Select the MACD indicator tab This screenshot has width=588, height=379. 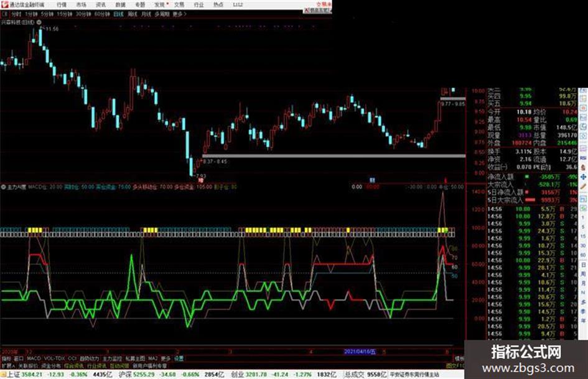(x=34, y=358)
